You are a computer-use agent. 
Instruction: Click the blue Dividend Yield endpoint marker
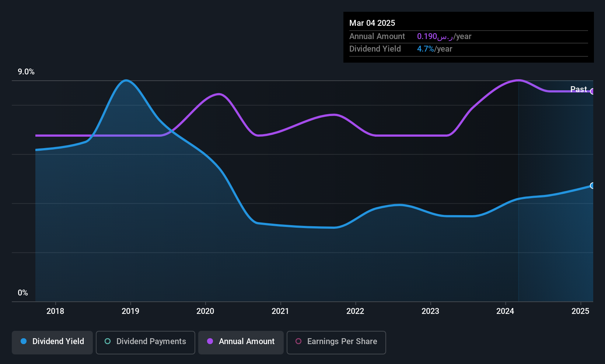[592, 186]
